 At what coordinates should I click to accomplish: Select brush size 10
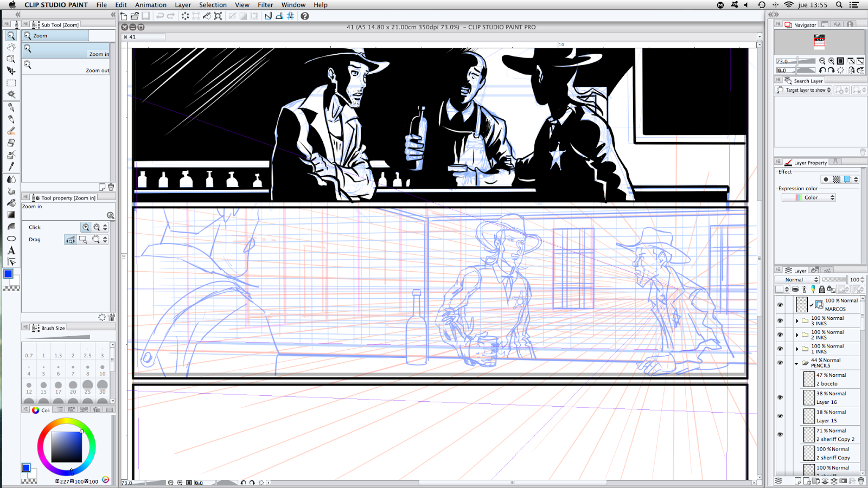[102, 370]
